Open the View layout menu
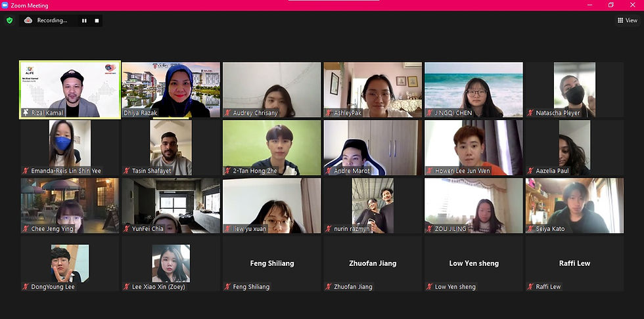This screenshot has width=644, height=319. pos(627,20)
